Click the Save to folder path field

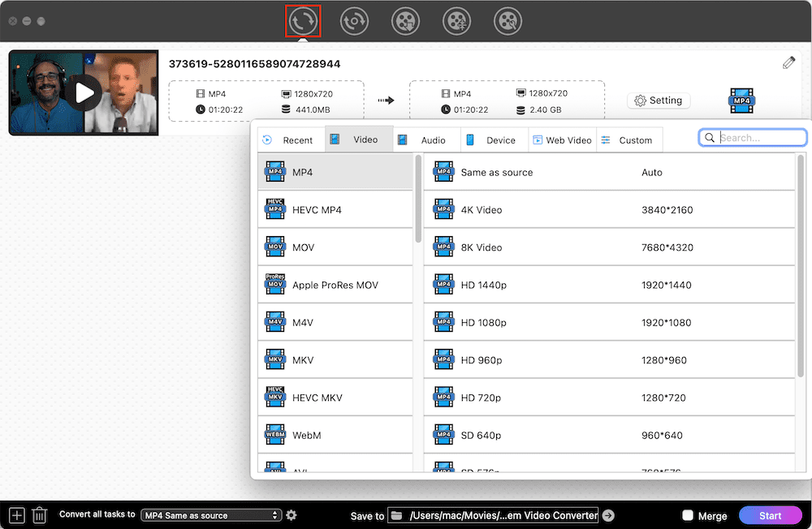493,515
